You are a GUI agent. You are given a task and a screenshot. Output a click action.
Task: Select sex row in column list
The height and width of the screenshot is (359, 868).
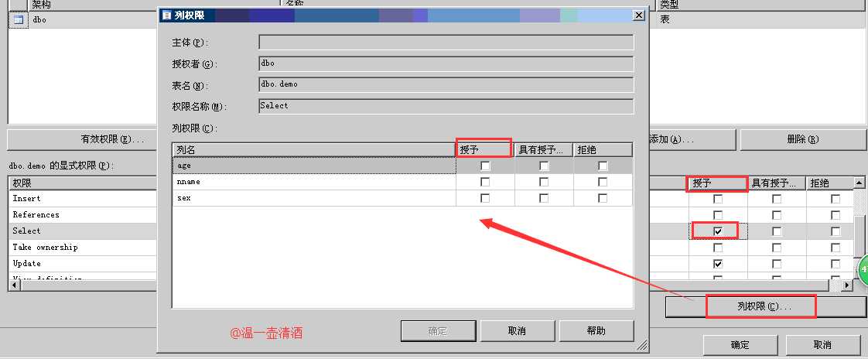click(314, 198)
